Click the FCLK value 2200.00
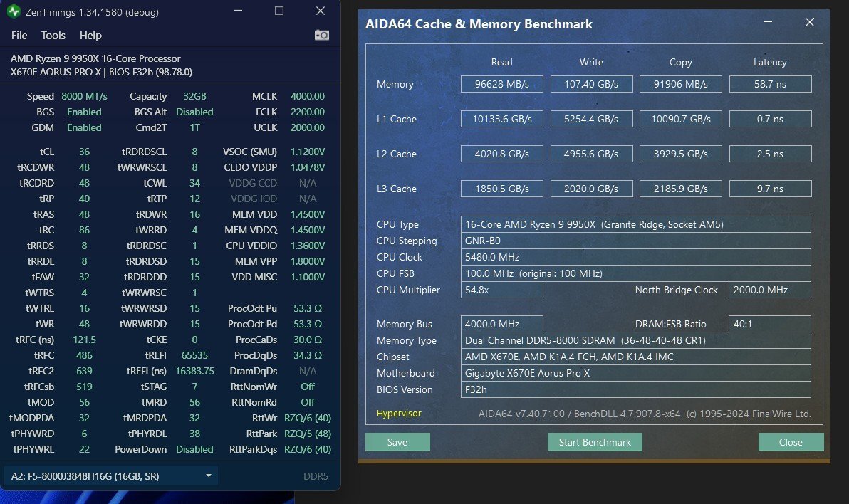The width and height of the screenshot is (849, 504). point(308,112)
